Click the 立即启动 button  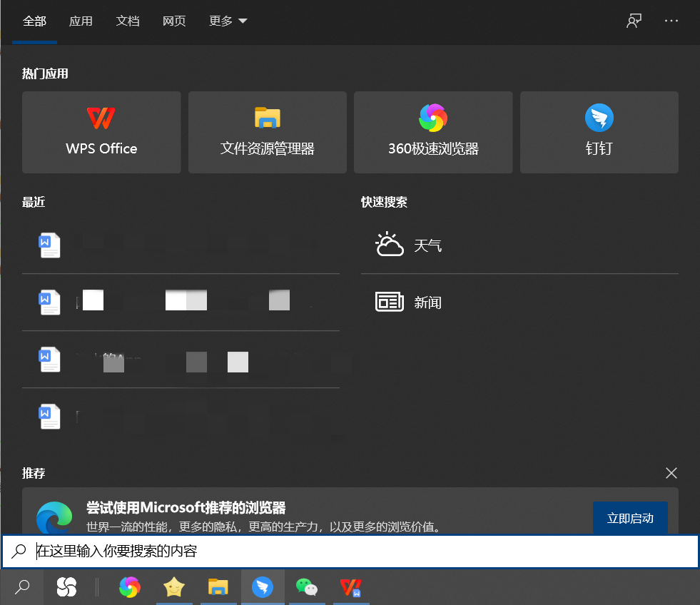tap(630, 519)
